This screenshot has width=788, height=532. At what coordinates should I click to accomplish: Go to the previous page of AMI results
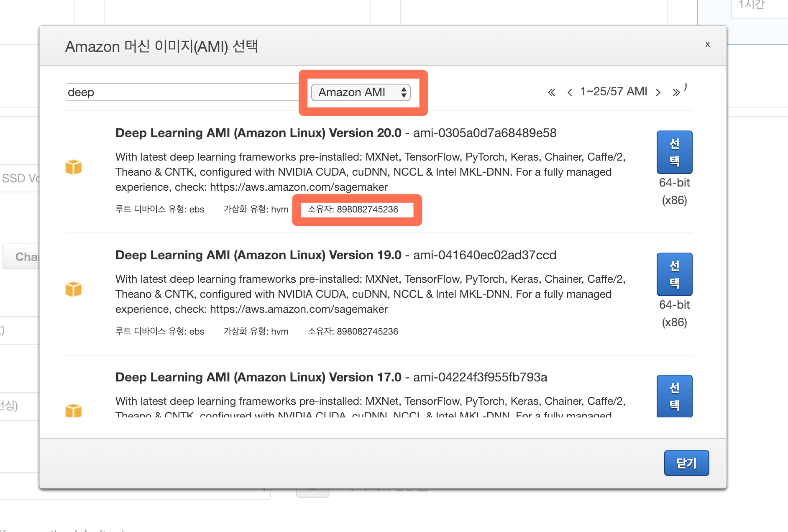click(x=570, y=92)
